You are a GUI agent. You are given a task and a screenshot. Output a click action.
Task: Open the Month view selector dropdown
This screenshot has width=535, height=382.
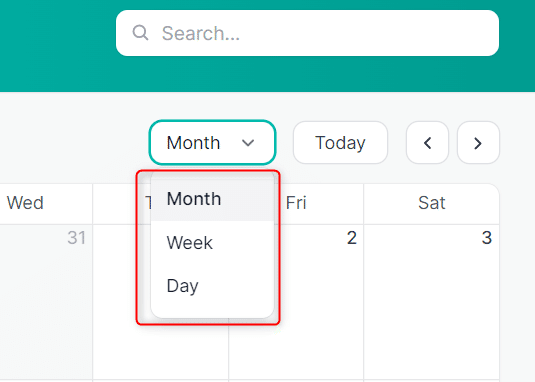[x=212, y=143]
